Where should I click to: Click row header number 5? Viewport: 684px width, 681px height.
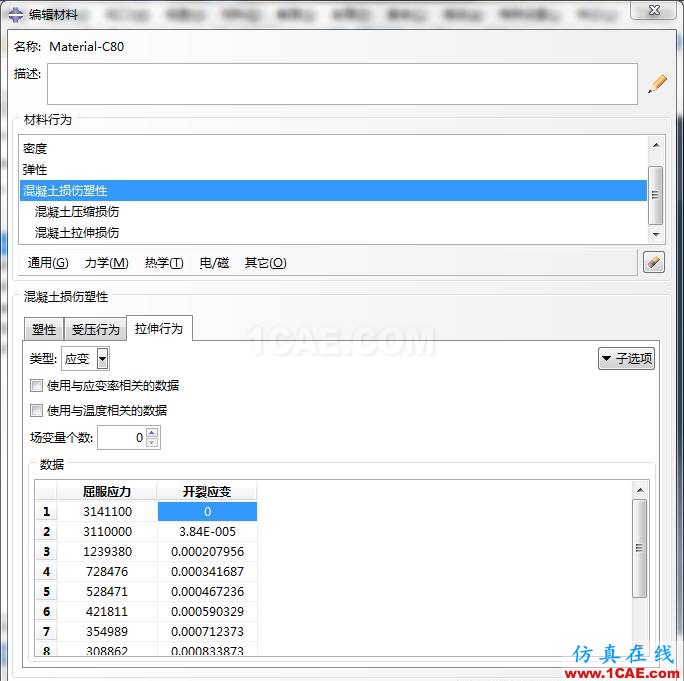(46, 592)
